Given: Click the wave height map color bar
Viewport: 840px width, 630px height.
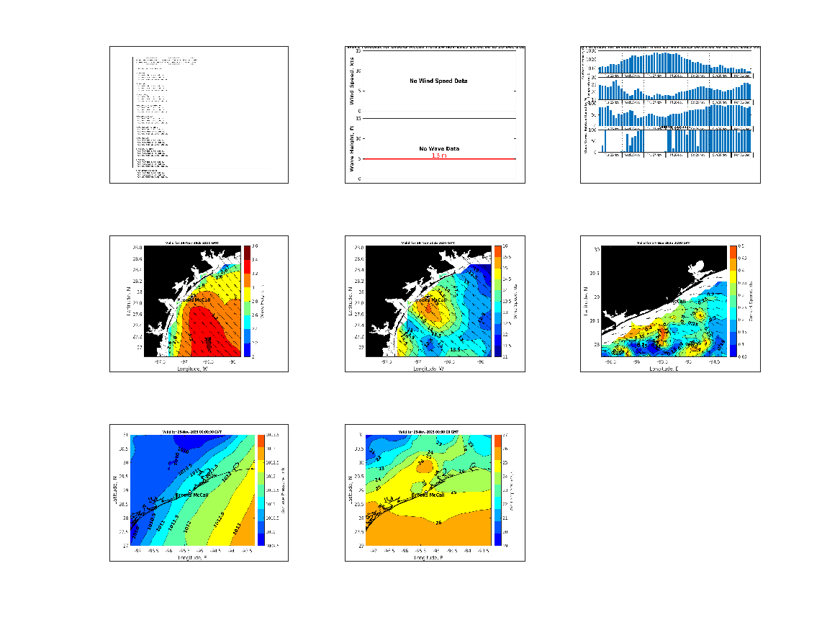Looking at the screenshot, I should point(246,302).
